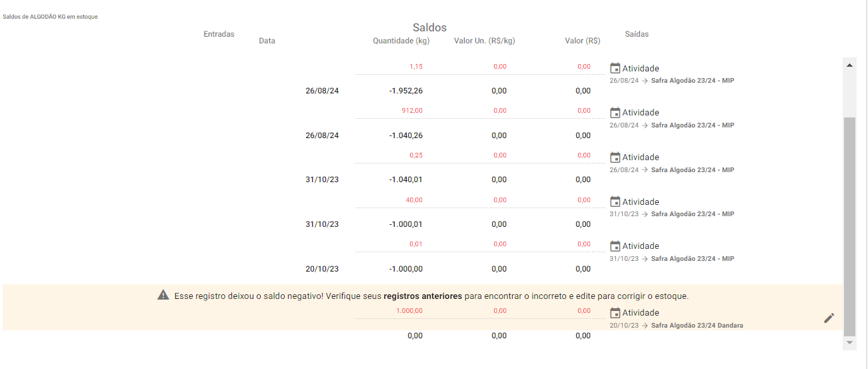Click the vertical scrollbar thumb
This screenshot has height=369, width=868.
tap(849, 227)
